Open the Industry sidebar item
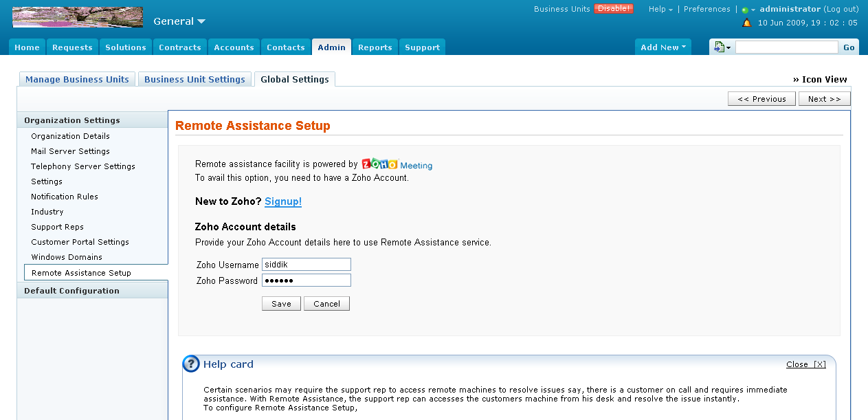 (47, 212)
